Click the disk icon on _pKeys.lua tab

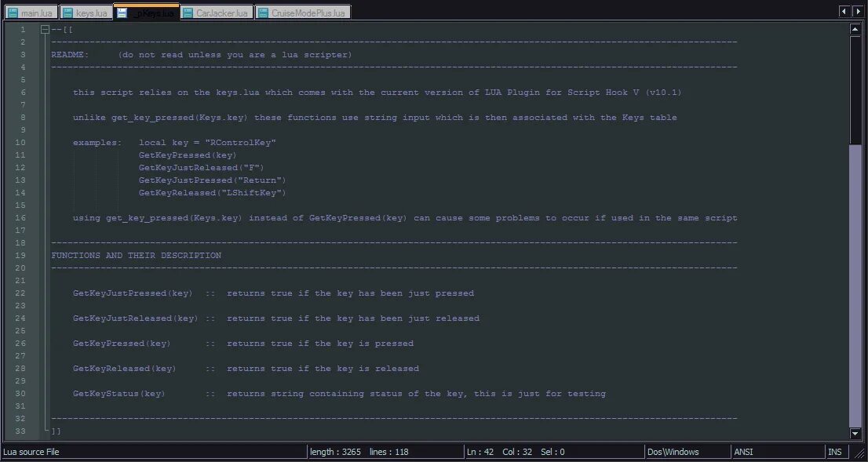pyautogui.click(x=122, y=13)
